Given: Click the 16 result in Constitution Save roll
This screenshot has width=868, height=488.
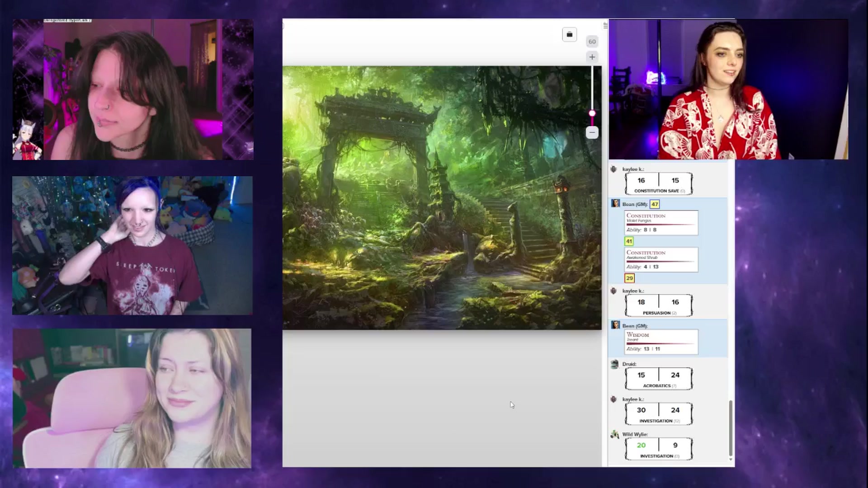Looking at the screenshot, I should point(641,180).
